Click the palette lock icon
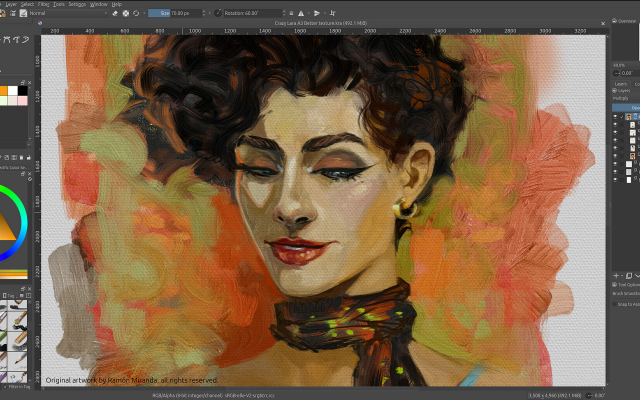640x400 pixels. 29,158
